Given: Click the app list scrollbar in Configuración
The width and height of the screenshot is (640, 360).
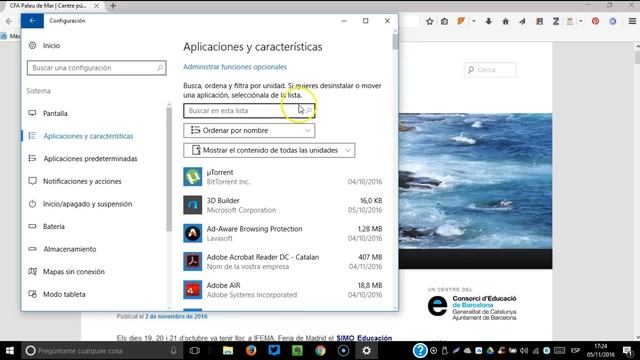Looking at the screenshot, I should [395, 42].
